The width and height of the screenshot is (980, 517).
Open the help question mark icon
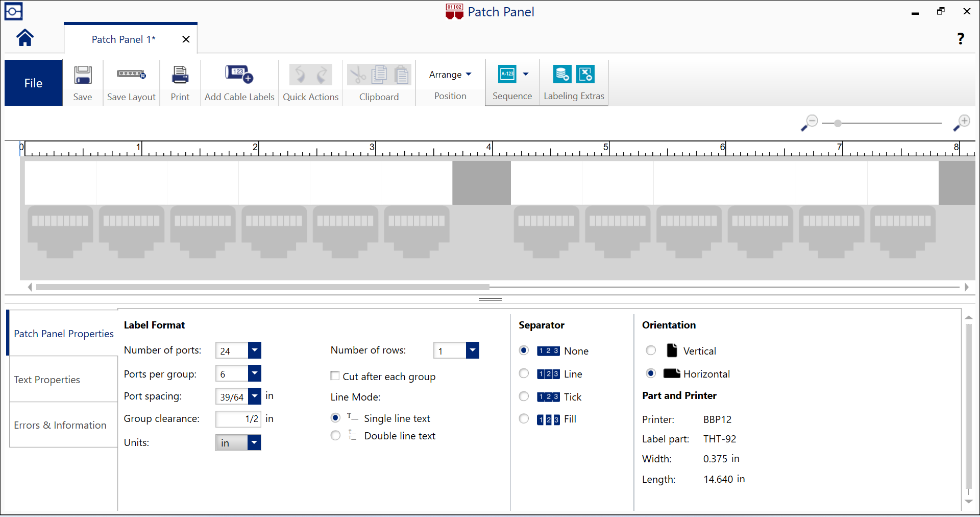960,38
